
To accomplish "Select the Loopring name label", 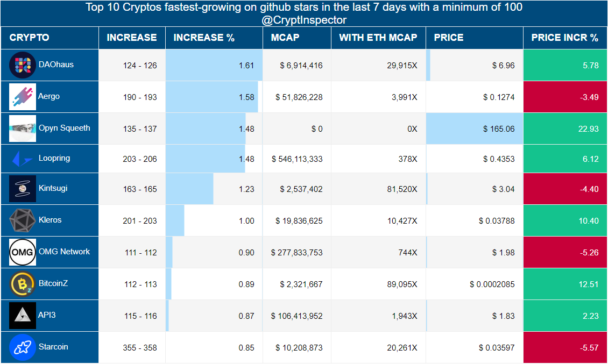I will (x=54, y=158).
